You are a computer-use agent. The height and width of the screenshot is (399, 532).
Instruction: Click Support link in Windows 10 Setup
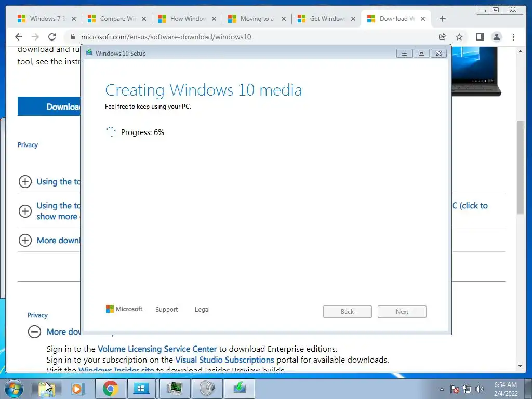(x=167, y=310)
